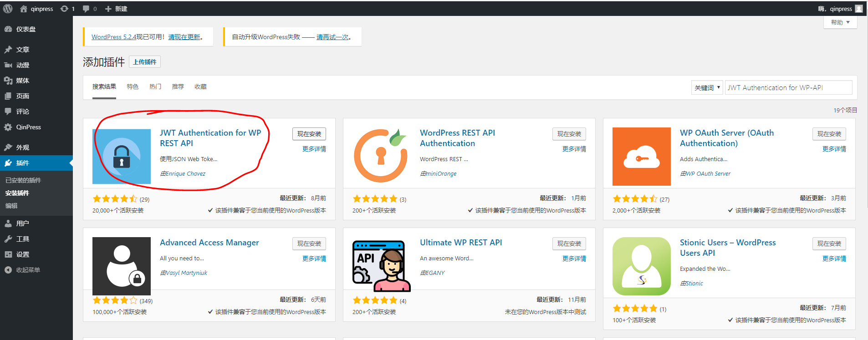Screen dimensions: 868x340
Task: Switch to the 收藏 tab
Action: [201, 86]
